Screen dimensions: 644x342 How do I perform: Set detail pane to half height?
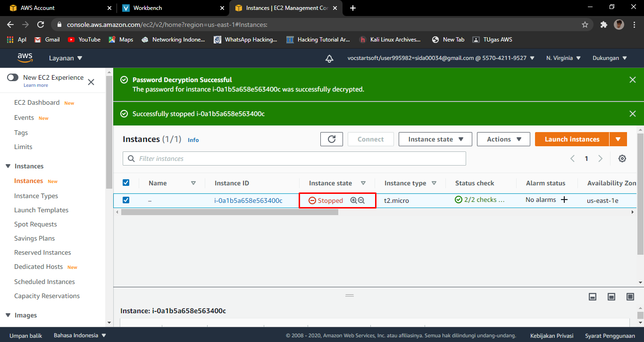tap(611, 297)
